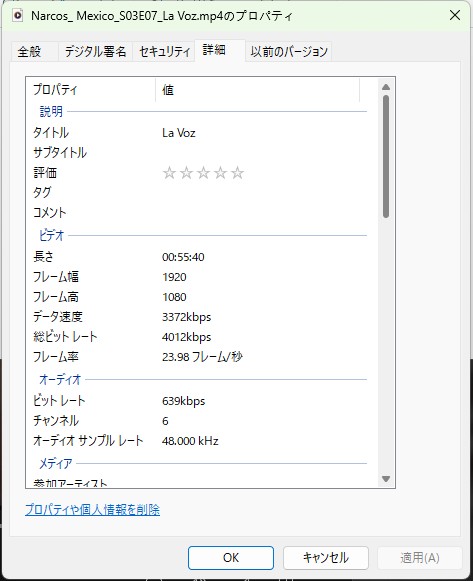Click the サブタイトル property label
The width and height of the screenshot is (473, 581).
(60, 153)
